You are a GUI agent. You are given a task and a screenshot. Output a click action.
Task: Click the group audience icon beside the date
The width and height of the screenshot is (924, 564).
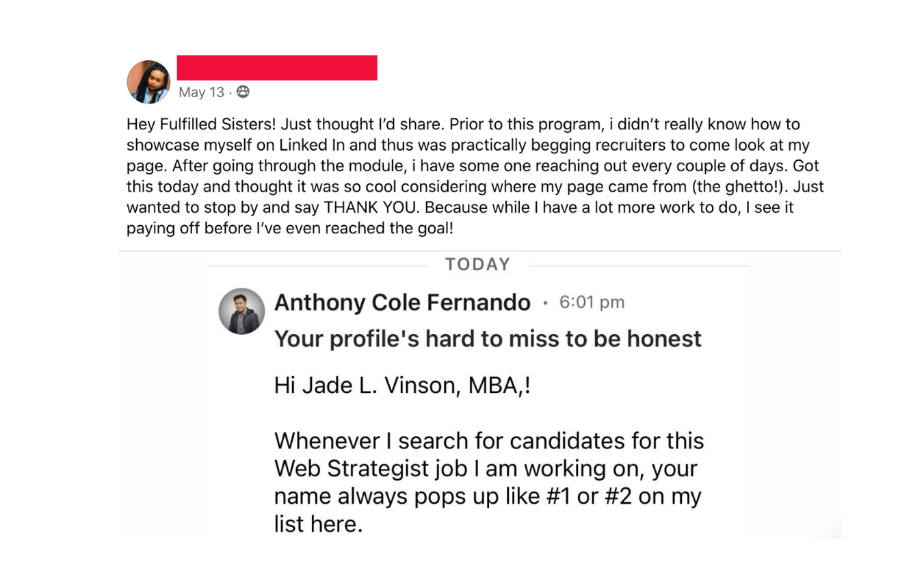click(243, 92)
